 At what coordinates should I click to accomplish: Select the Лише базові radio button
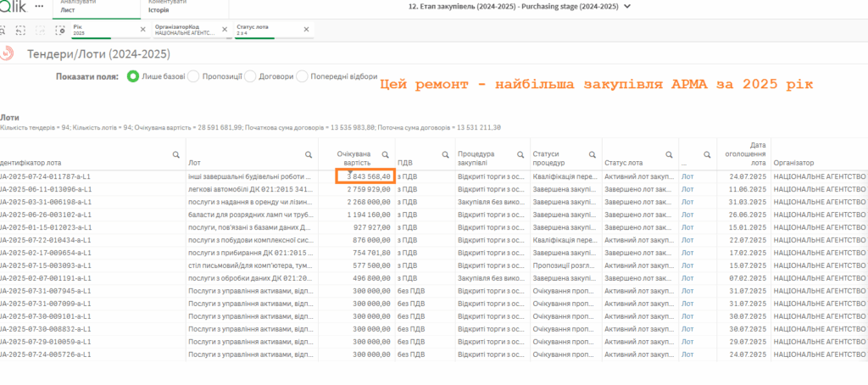133,76
